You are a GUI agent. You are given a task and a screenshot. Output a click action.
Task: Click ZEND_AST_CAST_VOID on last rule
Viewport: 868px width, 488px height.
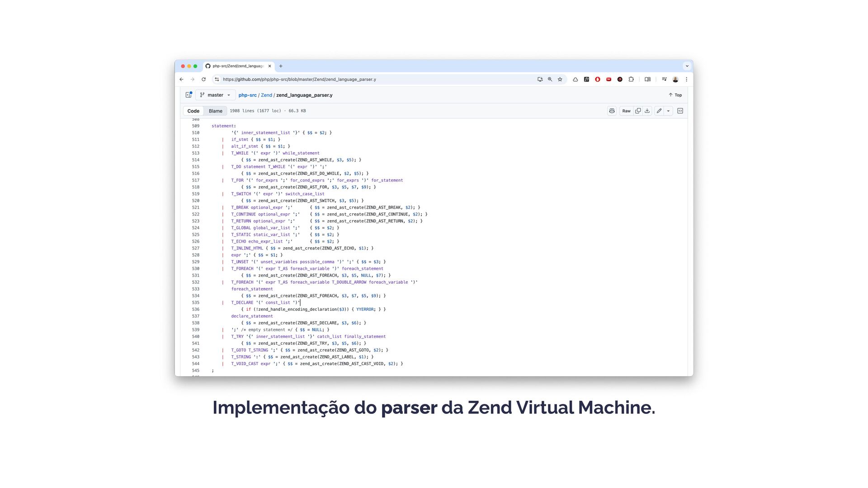pyautogui.click(x=361, y=364)
